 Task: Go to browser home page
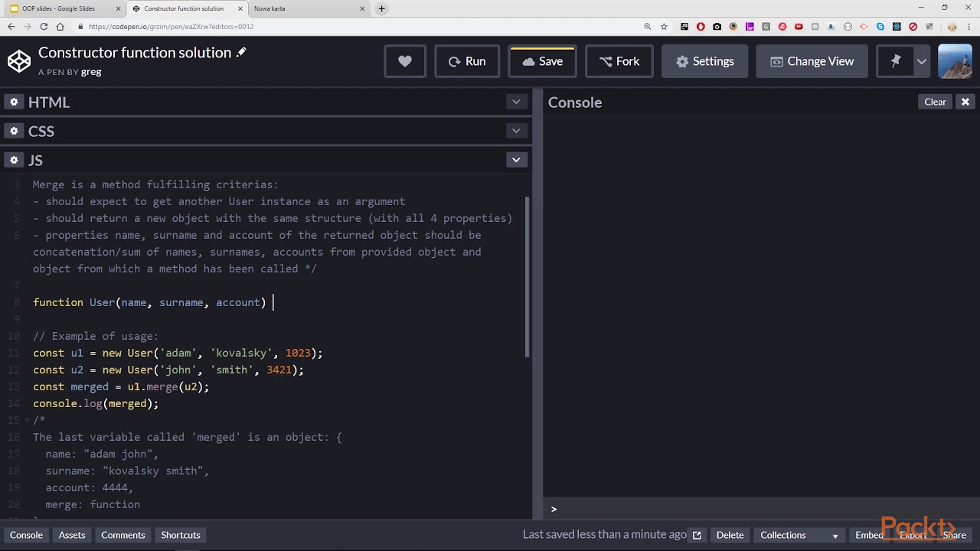60,26
